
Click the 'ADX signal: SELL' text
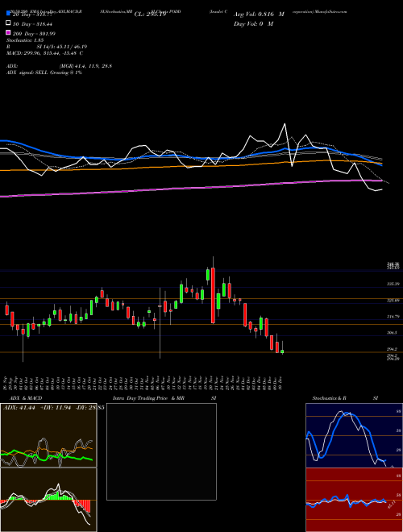click(27, 73)
